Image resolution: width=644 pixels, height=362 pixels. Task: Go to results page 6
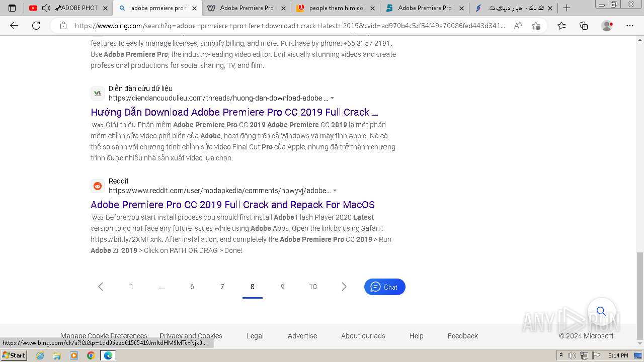pyautogui.click(x=192, y=287)
